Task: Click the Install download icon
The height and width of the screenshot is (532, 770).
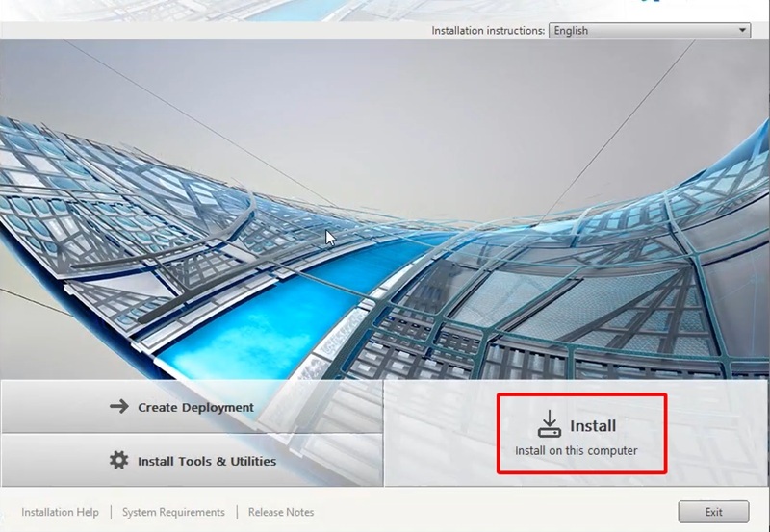Action: point(549,424)
